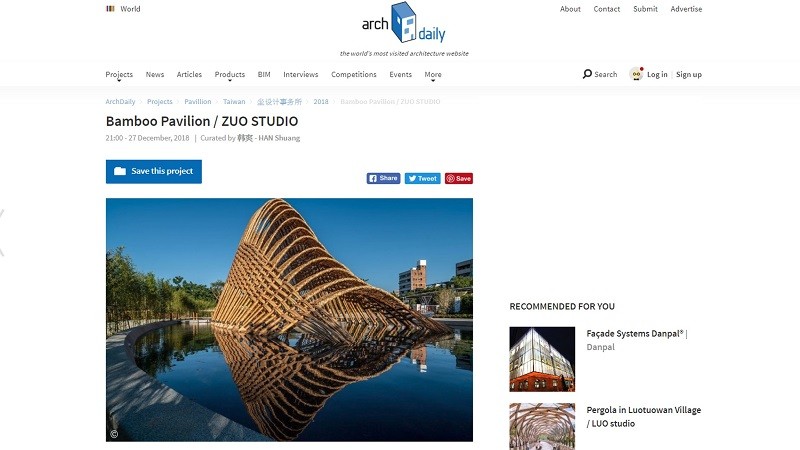Screen dimensions: 800x450
Task: Share the project on Facebook
Action: [x=383, y=178]
